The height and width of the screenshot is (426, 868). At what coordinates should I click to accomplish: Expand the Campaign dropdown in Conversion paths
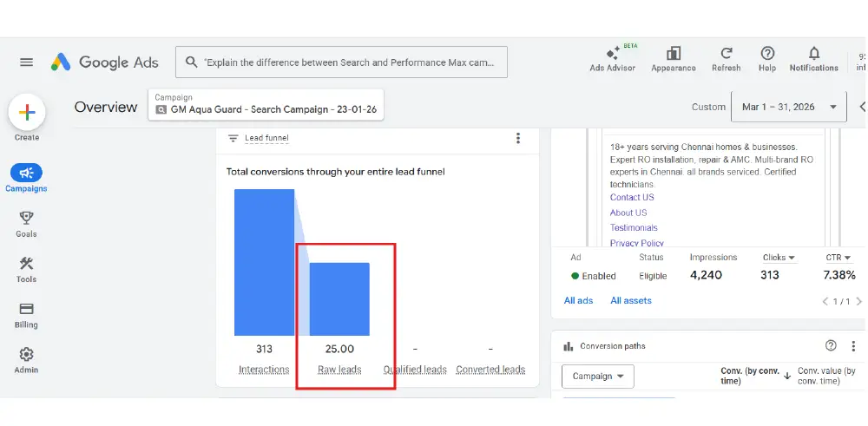[x=598, y=377]
